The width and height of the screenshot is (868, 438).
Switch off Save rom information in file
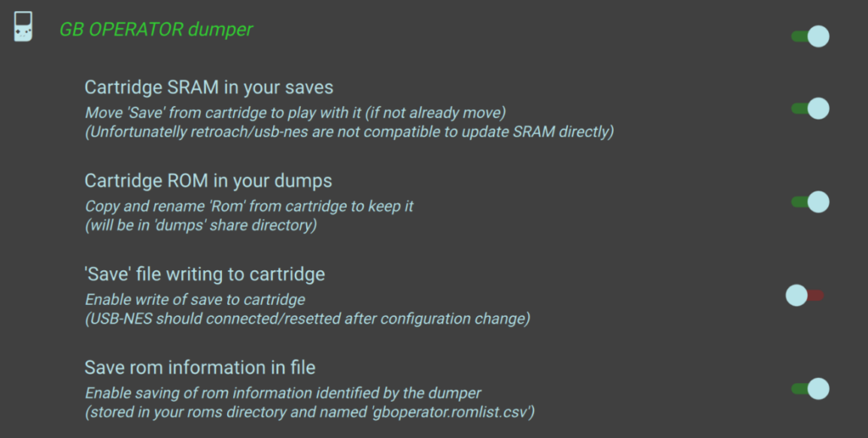click(x=810, y=389)
